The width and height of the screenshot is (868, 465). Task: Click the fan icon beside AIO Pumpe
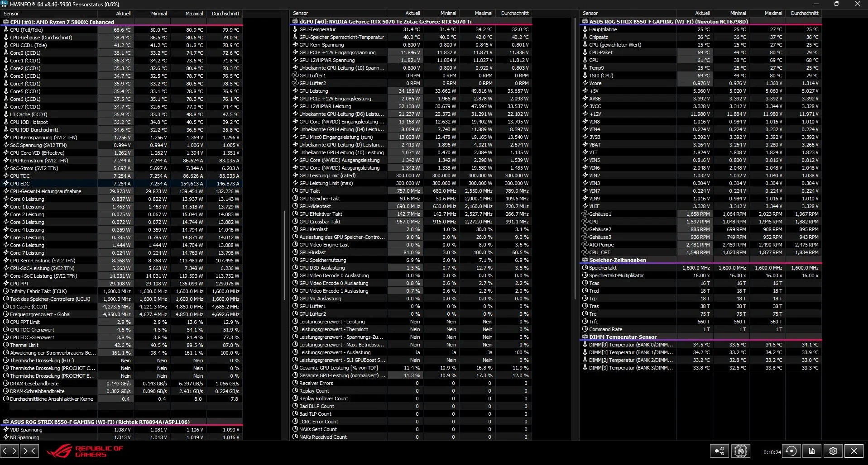coord(585,245)
